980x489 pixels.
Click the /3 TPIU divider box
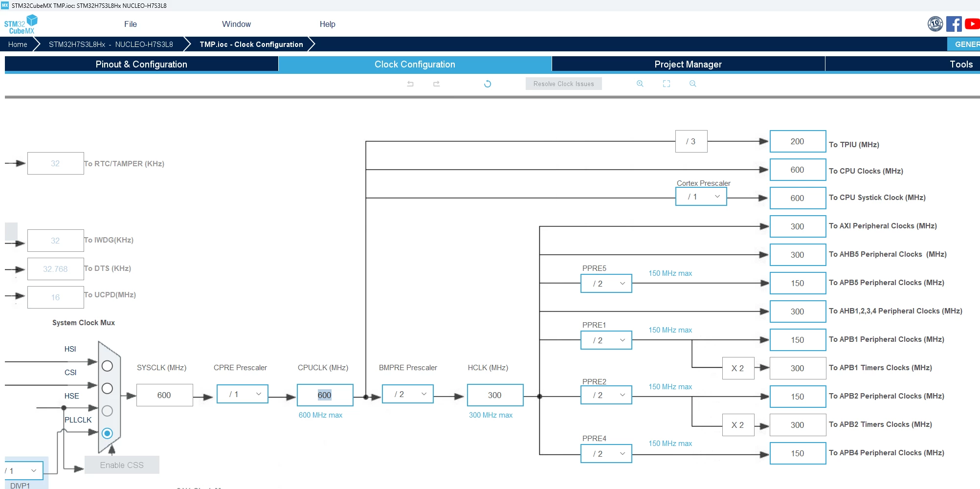691,141
